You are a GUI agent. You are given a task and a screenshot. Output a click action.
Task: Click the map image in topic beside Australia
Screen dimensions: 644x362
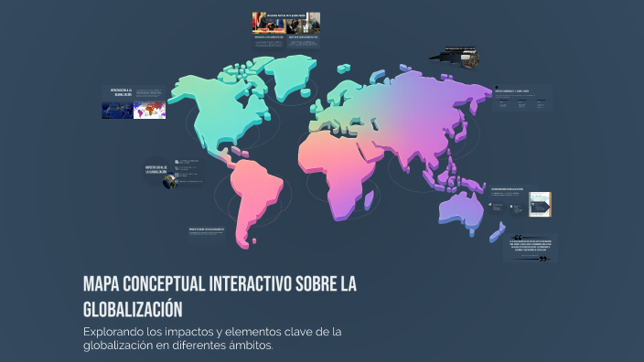540,204
